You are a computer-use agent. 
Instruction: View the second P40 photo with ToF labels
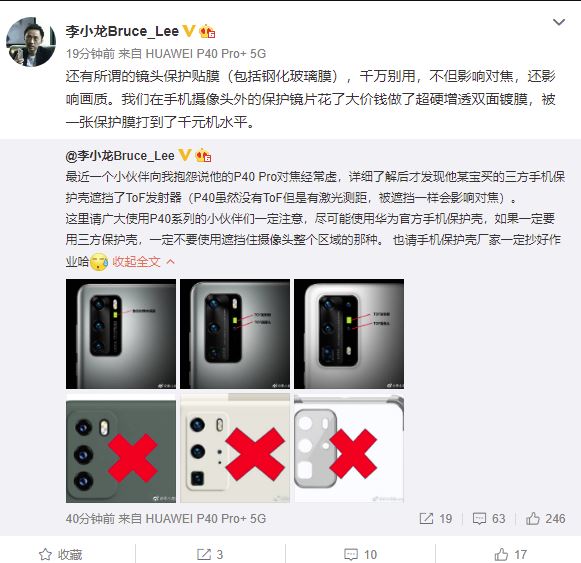coord(235,334)
